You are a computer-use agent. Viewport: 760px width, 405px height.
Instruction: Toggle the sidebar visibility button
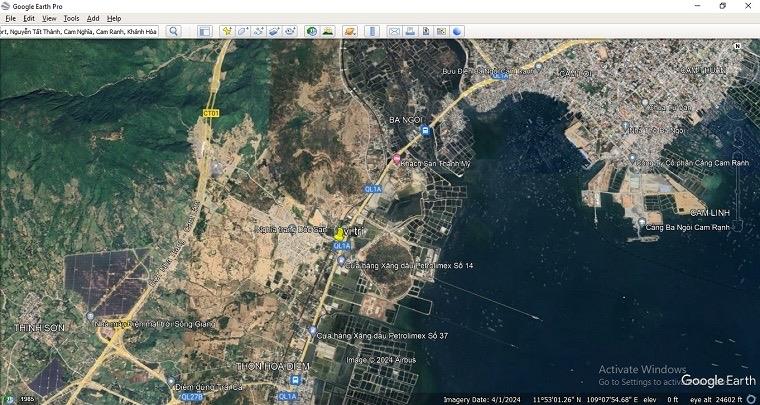tap(204, 31)
